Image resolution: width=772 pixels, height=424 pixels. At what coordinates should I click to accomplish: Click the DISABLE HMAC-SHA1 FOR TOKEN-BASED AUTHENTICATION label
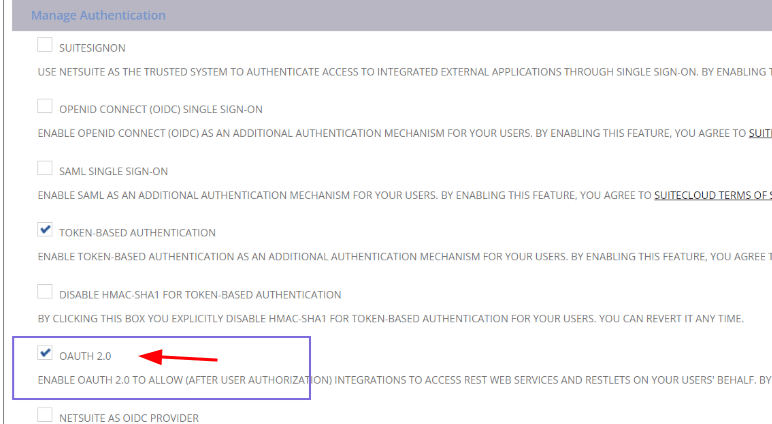point(200,295)
